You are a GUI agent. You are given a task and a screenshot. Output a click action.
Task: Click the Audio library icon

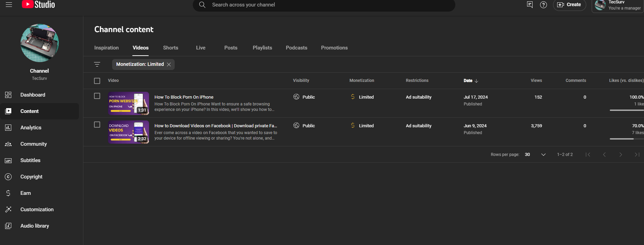[8, 226]
